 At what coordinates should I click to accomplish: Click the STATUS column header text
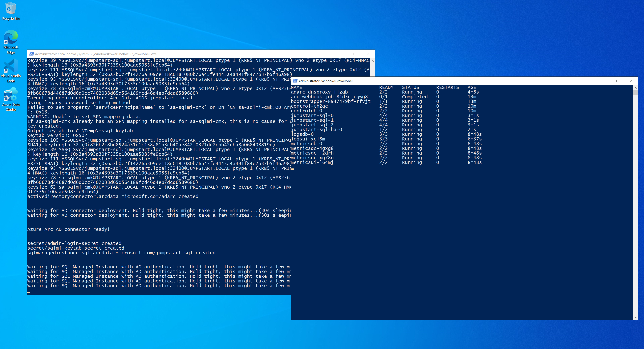pyautogui.click(x=411, y=88)
